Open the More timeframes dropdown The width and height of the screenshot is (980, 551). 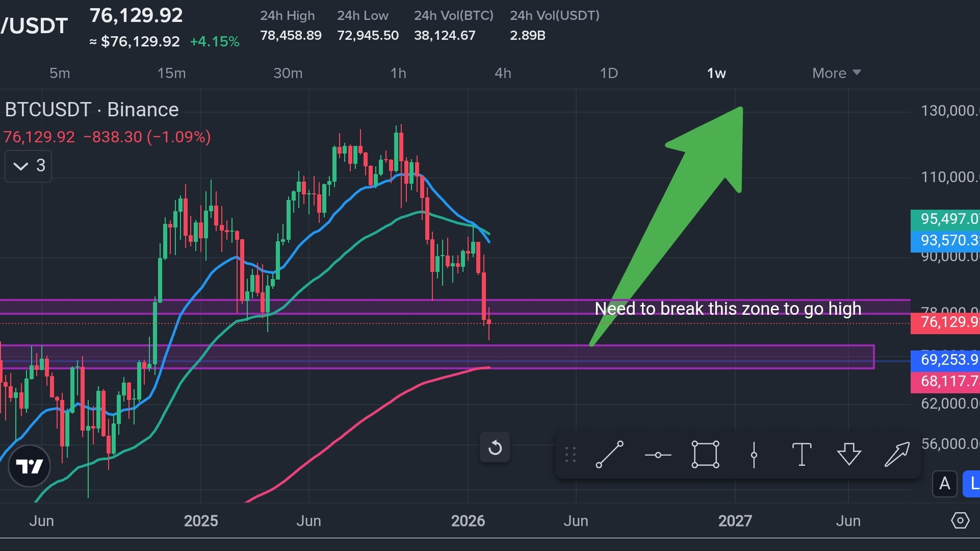click(836, 73)
